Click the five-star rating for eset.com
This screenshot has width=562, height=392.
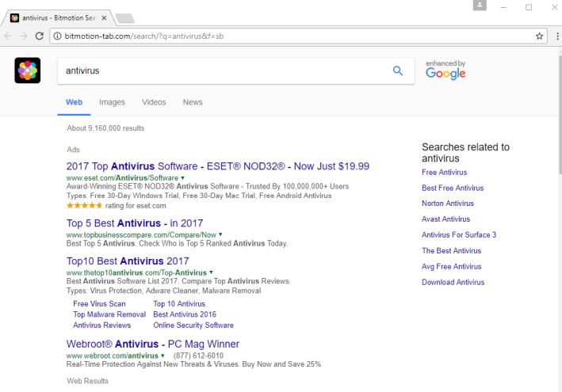(x=85, y=205)
